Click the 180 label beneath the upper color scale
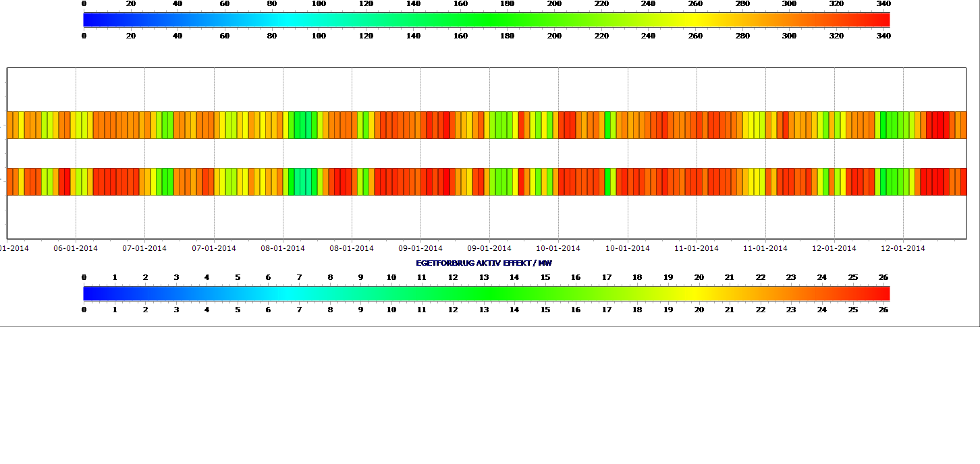 (507, 36)
